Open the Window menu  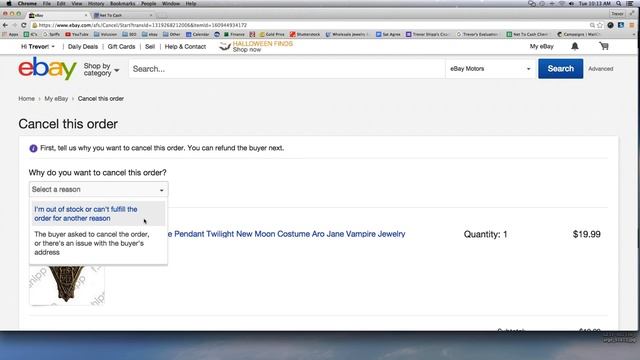pyautogui.click(x=171, y=3)
